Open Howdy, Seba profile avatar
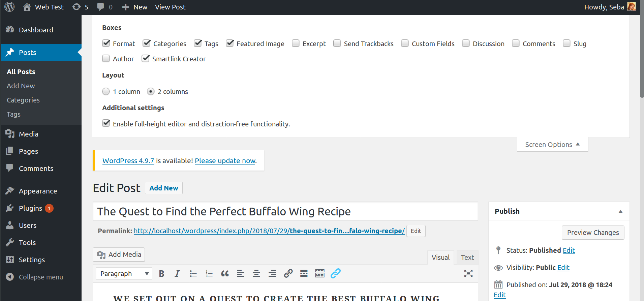The height and width of the screenshot is (301, 644). coord(631,7)
